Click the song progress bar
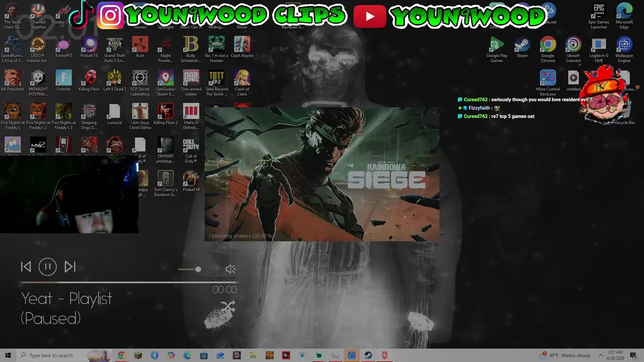This screenshot has height=362, width=644. point(128,283)
